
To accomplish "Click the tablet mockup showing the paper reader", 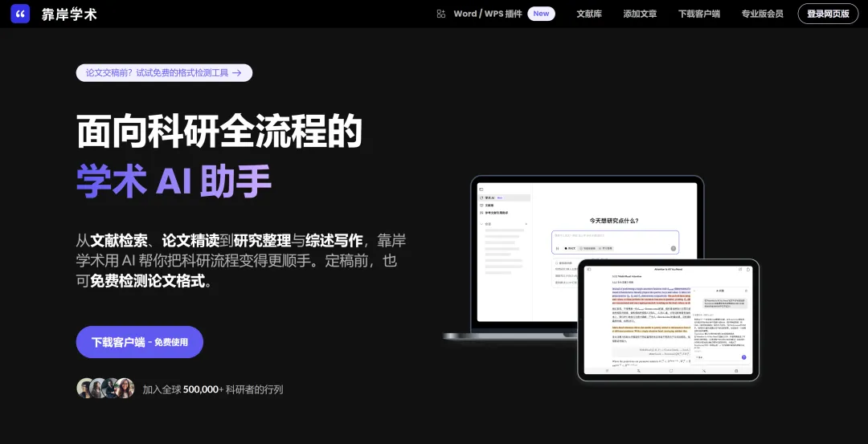I will tap(668, 320).
